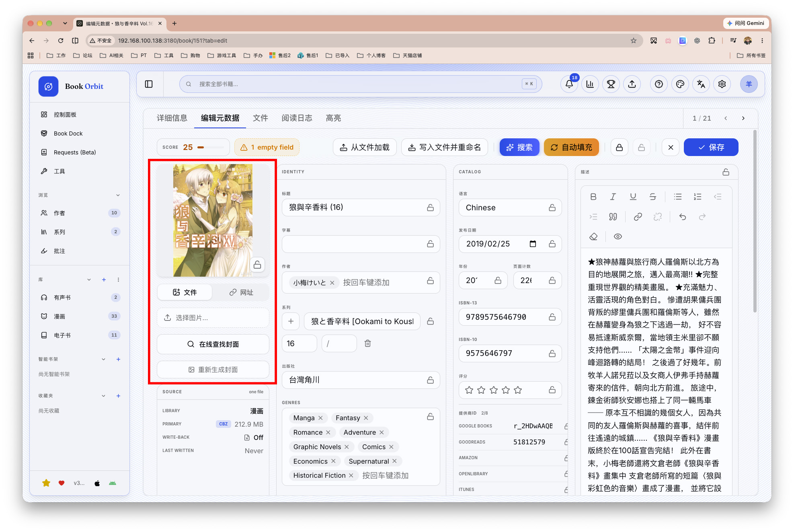Switch to the 文件 tab
Screen dimensions: 794x532
click(x=260, y=118)
